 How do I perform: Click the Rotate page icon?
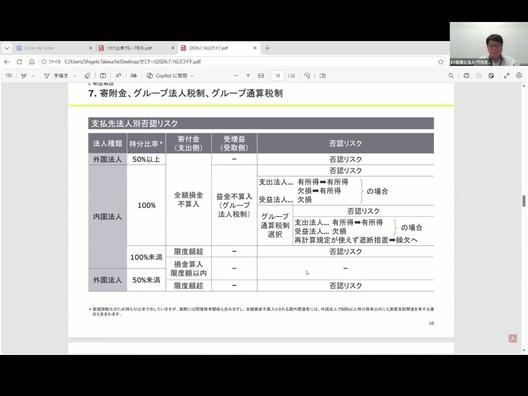pos(307,76)
